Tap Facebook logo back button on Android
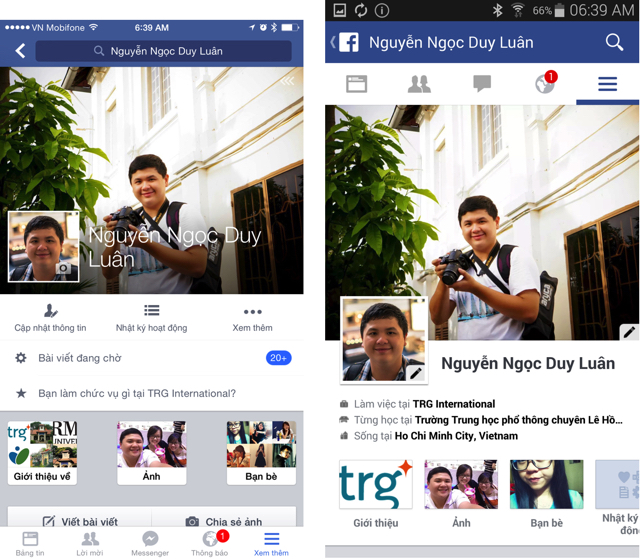This screenshot has width=640, height=559. [345, 42]
